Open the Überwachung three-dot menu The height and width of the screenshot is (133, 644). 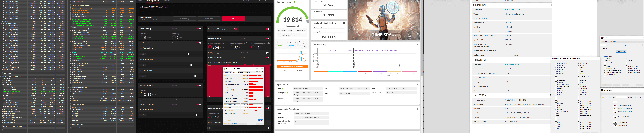click(417, 45)
